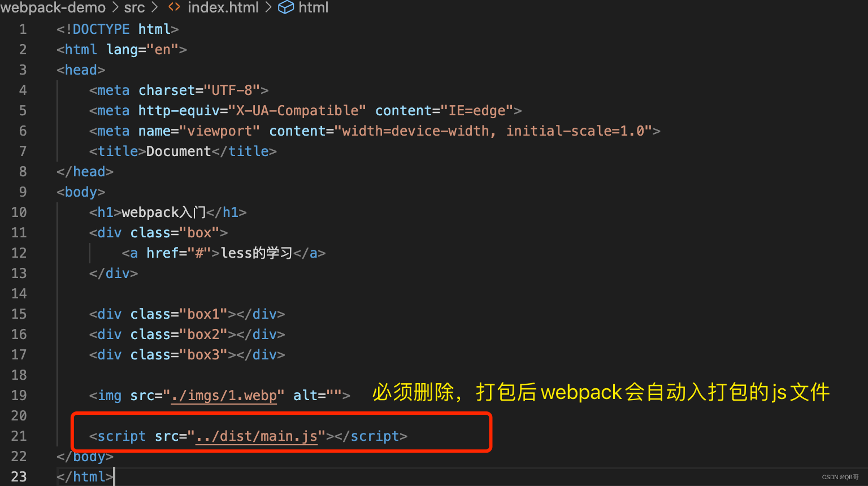Image resolution: width=868 pixels, height=486 pixels.
Task: Click the lang attribute on line 2
Action: [122, 50]
